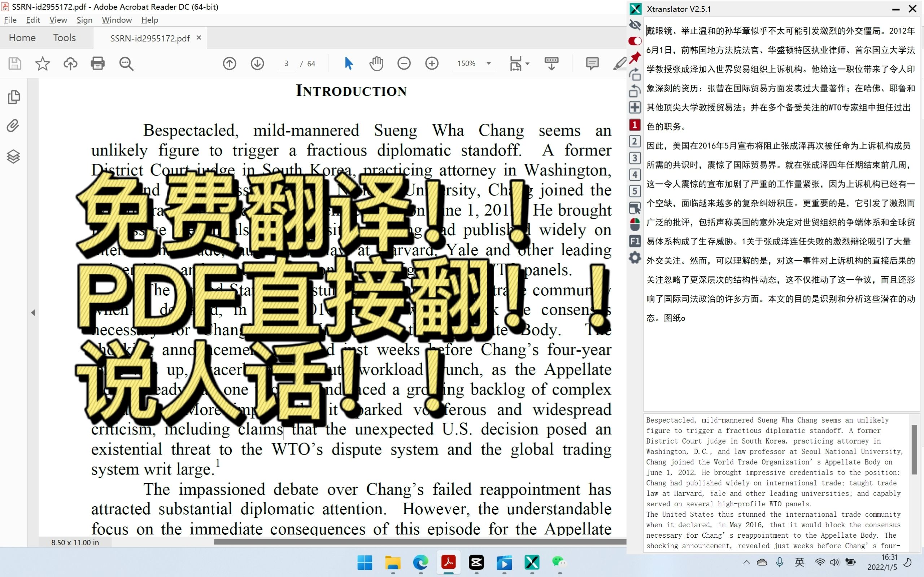Expand the left navigation pane arrow
The height and width of the screenshot is (577, 924).
pyautogui.click(x=33, y=313)
